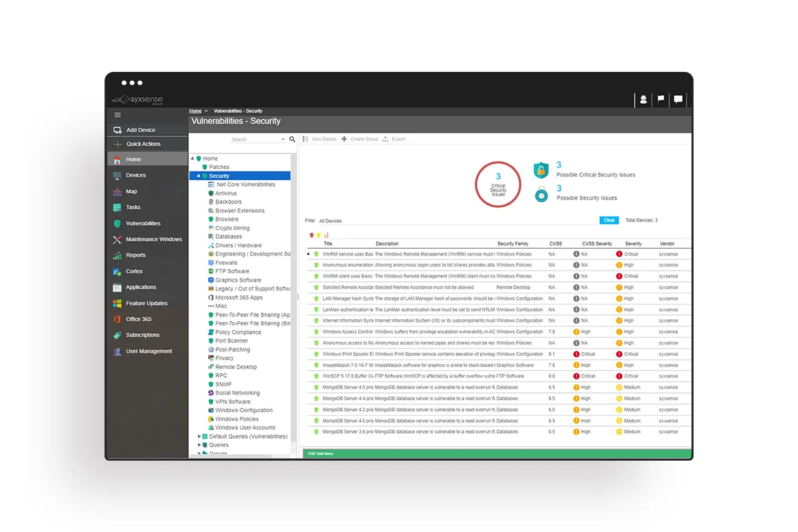Viewport: 798px width, 532px height.
Task: Collapse the Security tree node
Action: pyautogui.click(x=198, y=176)
